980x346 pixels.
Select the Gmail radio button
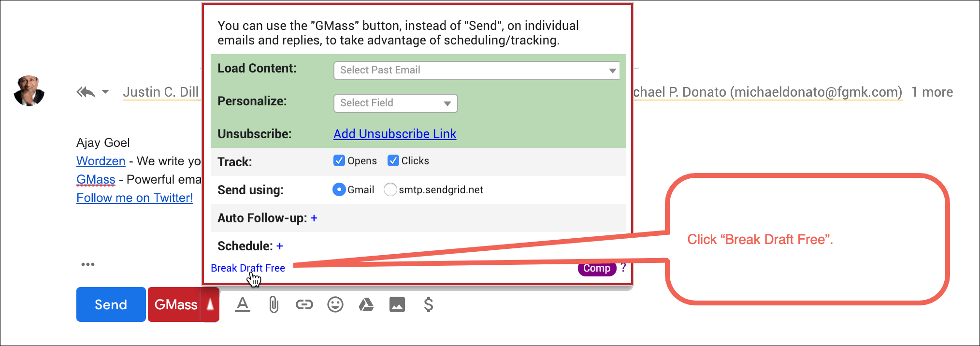(x=339, y=189)
